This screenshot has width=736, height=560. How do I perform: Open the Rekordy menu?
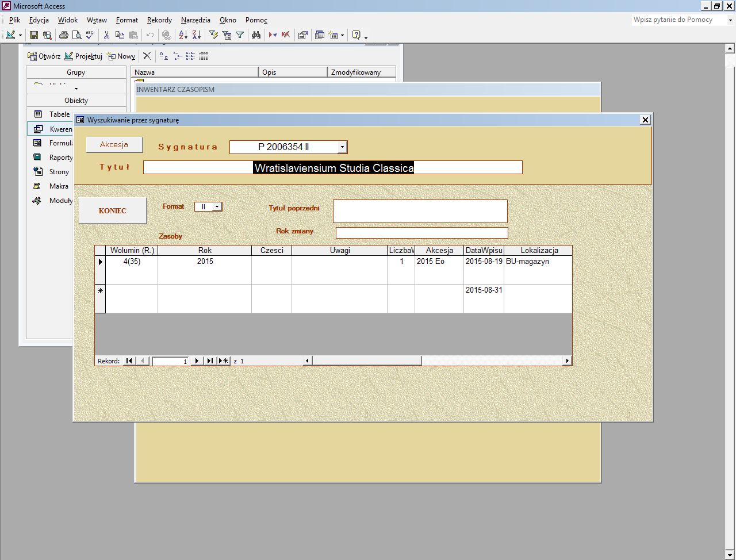pos(159,20)
